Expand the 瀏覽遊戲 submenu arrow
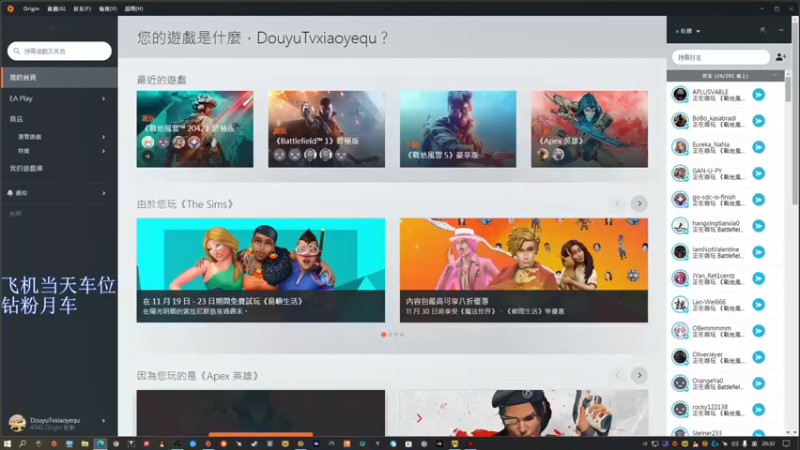Image resolution: width=800 pixels, height=450 pixels. coord(104,137)
